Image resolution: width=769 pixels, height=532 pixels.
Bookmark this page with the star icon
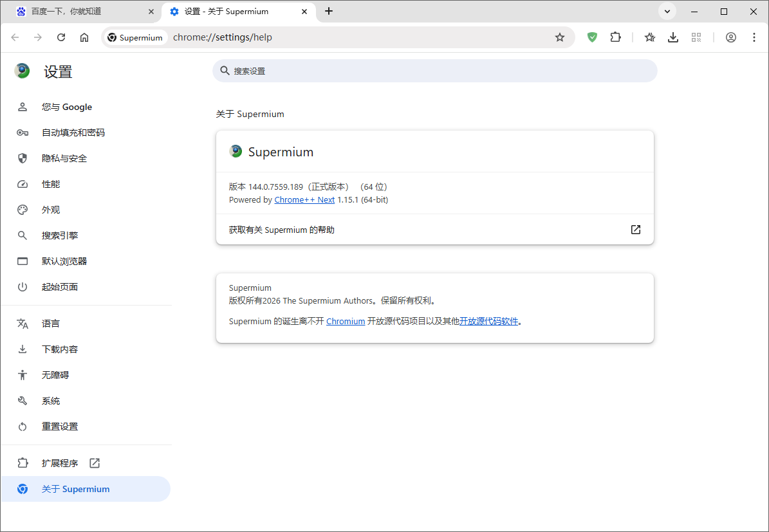pyautogui.click(x=560, y=37)
